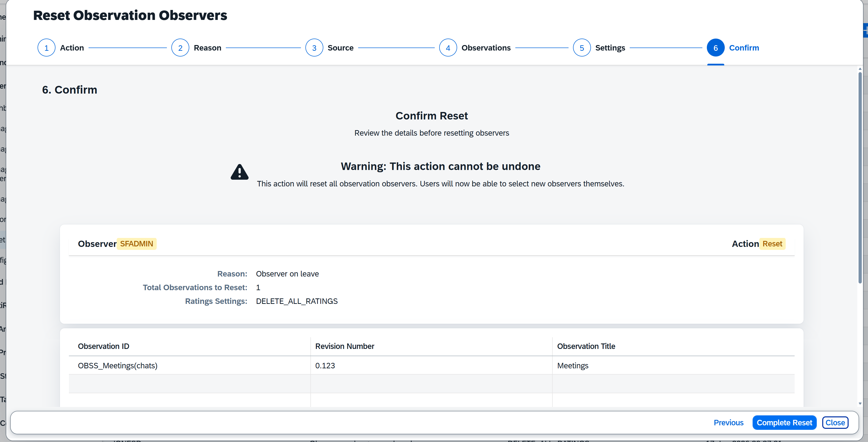The width and height of the screenshot is (868, 442).
Task: Click the step 2 Reason circle icon
Action: pos(180,48)
